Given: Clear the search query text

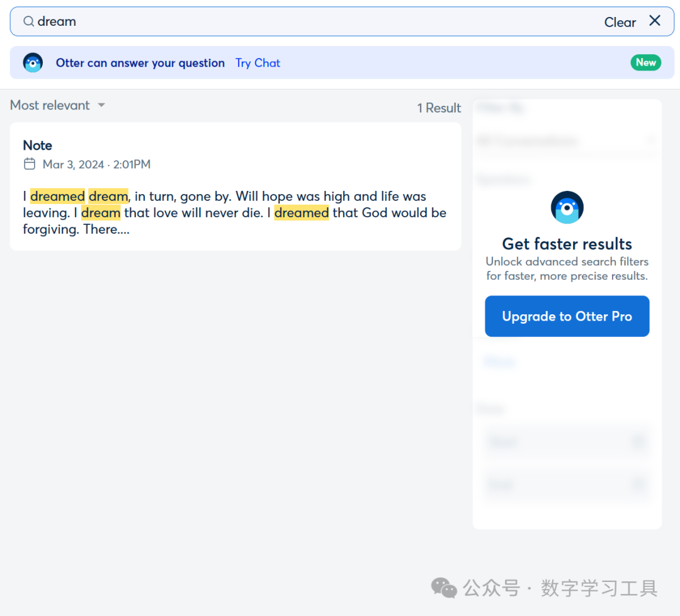Looking at the screenshot, I should (x=620, y=22).
